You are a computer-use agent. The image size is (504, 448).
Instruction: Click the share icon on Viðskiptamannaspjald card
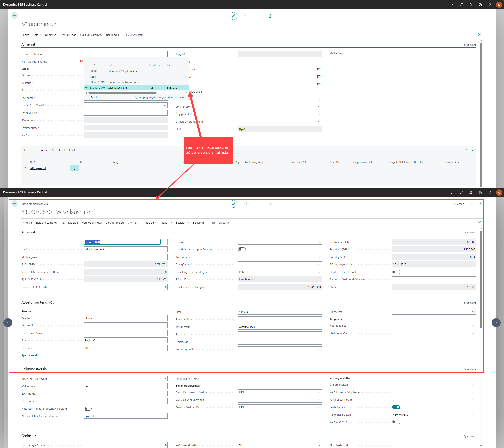[246, 204]
